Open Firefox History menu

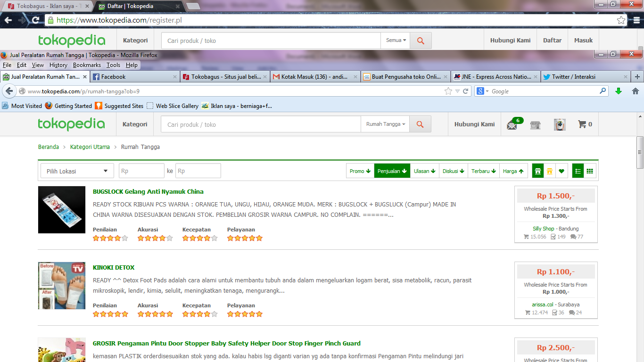[x=58, y=65]
